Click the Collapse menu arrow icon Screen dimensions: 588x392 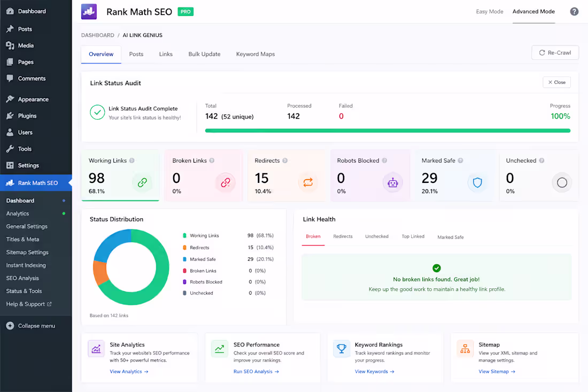10,326
